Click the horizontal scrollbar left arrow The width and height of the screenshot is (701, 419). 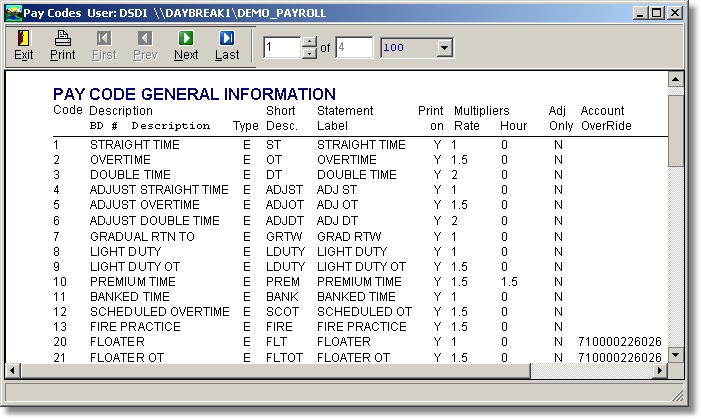(x=15, y=371)
